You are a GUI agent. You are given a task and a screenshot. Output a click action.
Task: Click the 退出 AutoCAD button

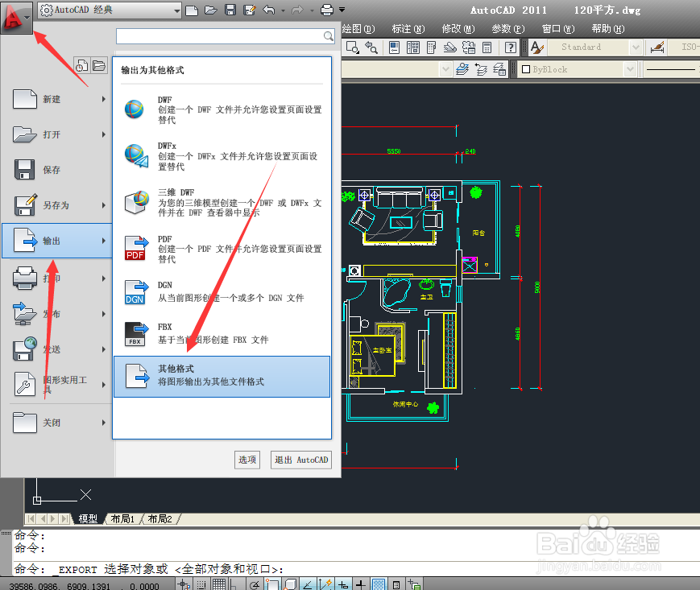coord(301,460)
